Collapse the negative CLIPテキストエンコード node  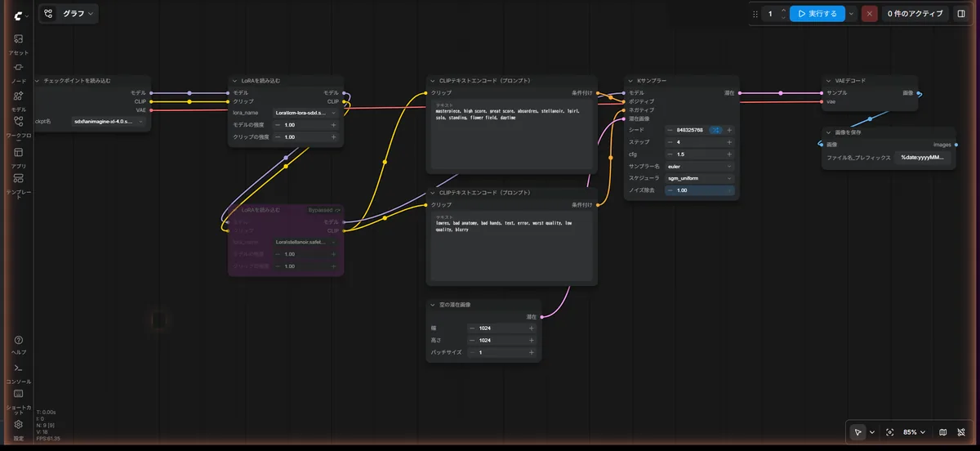[x=433, y=193]
